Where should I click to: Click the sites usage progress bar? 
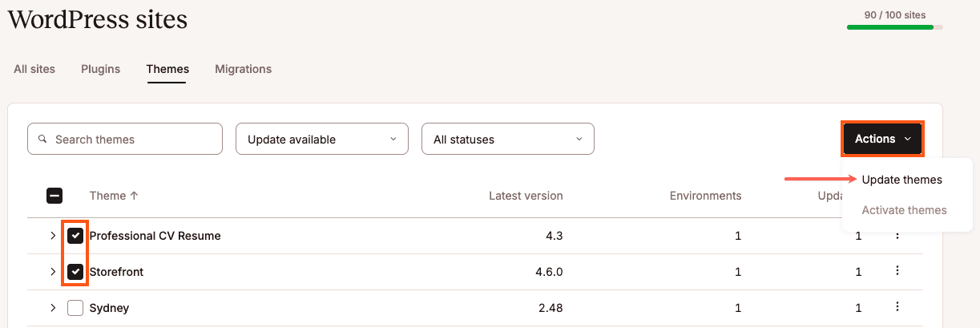pos(895,27)
